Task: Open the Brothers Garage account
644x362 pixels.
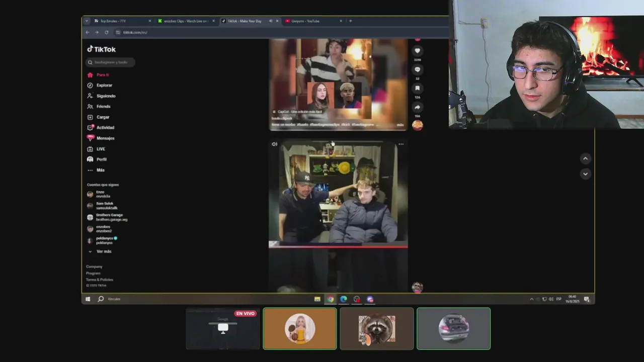Action: click(107, 217)
